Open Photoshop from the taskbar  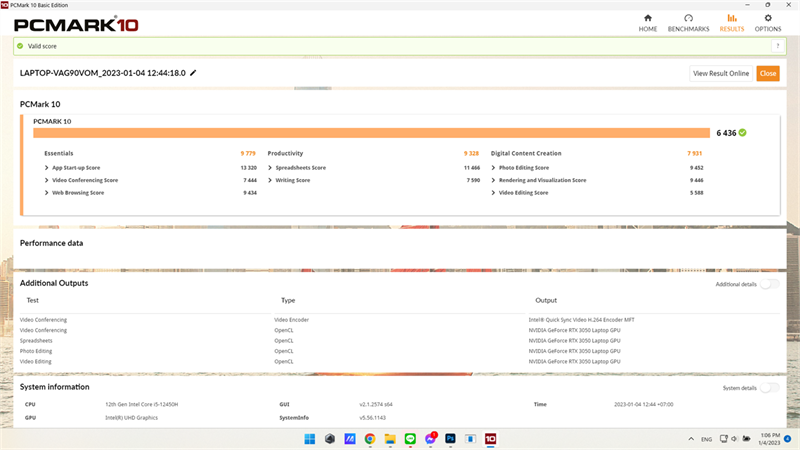(451, 439)
